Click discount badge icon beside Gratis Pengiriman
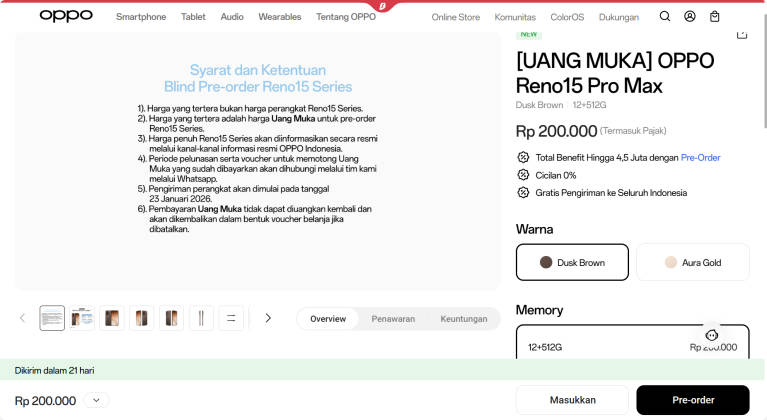 pos(523,193)
